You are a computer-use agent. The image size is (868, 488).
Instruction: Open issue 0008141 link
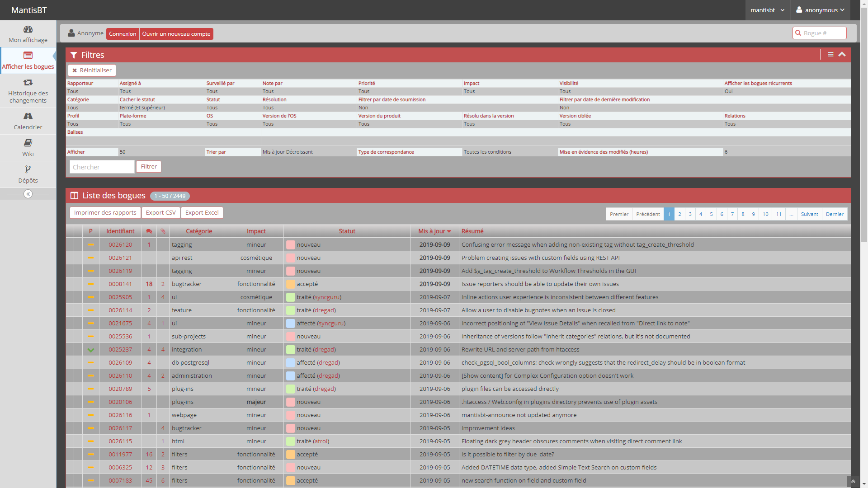click(120, 284)
